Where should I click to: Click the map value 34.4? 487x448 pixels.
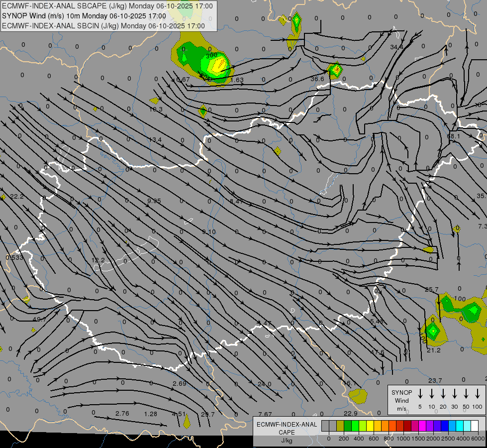(396, 47)
